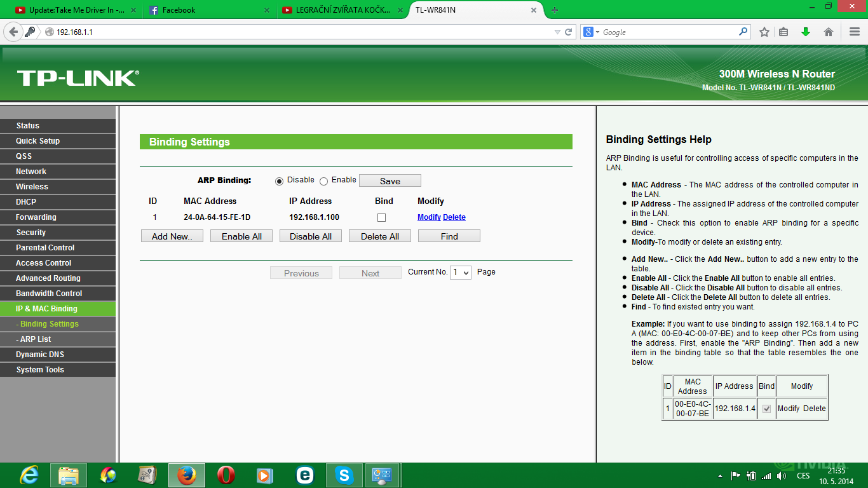The width and height of the screenshot is (868, 488).
Task: Open the Security sidebar menu
Action: [58, 233]
